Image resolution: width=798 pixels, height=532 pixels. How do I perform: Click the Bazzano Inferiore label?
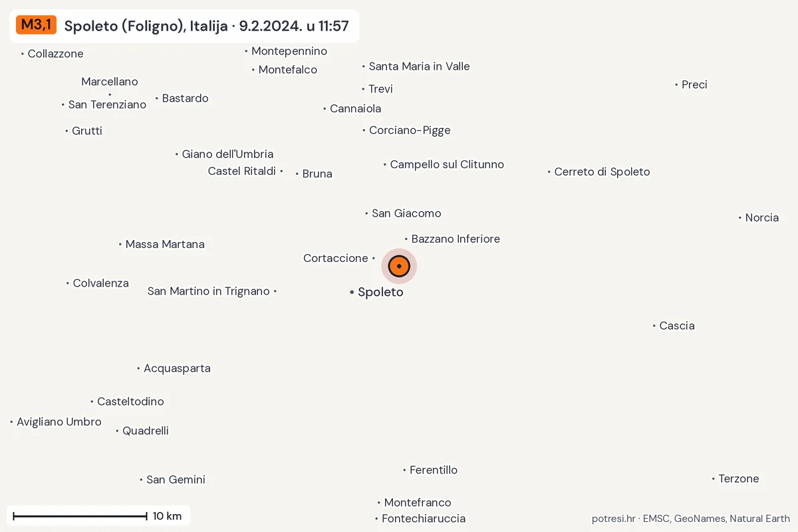456,239
